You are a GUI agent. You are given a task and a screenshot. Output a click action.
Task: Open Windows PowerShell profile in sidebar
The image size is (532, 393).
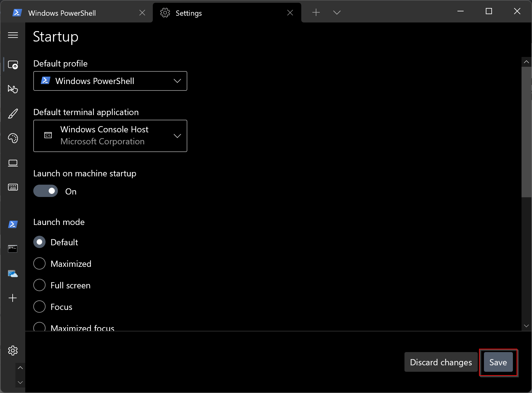[x=13, y=224]
